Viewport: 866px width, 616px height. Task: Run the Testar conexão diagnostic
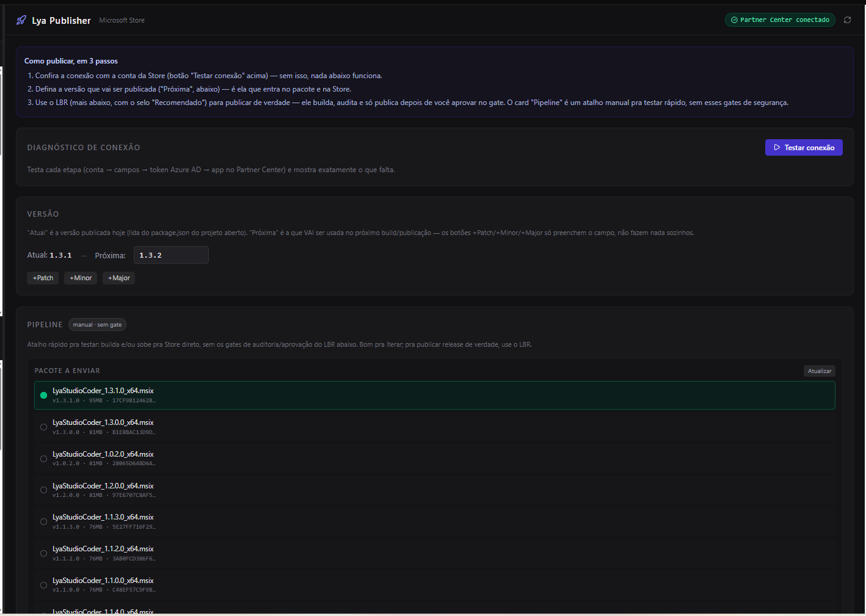(x=804, y=148)
